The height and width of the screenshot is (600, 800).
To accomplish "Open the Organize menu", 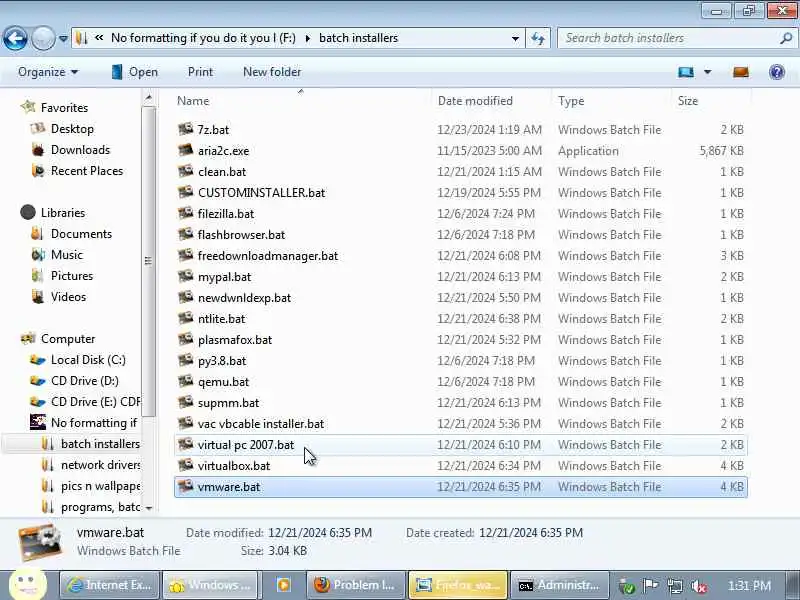I will (48, 72).
